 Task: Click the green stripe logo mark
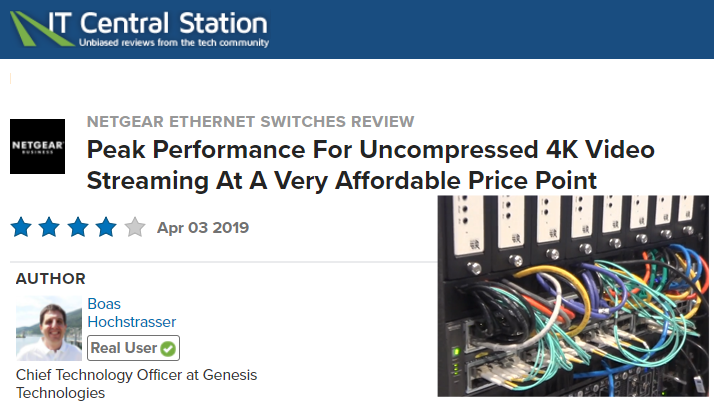42,29
